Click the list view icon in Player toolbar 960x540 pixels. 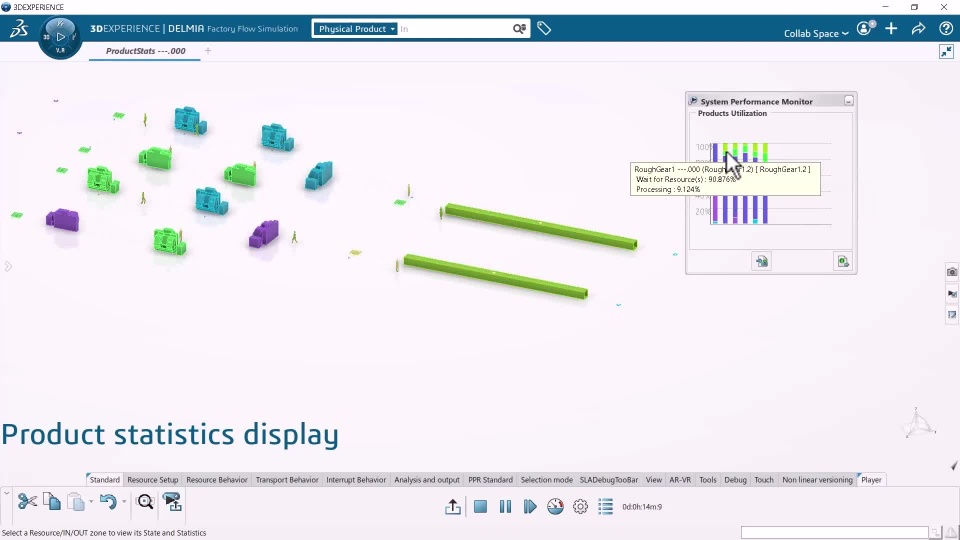[x=606, y=506]
